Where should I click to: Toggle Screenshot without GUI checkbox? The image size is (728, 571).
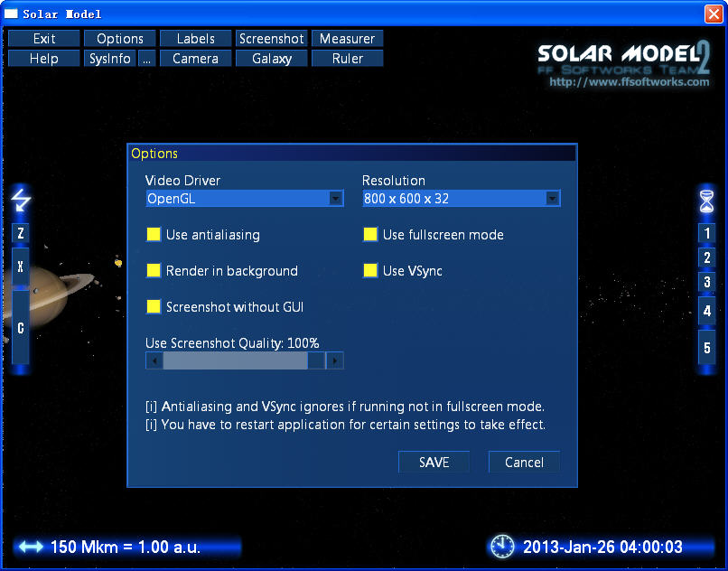tap(154, 306)
